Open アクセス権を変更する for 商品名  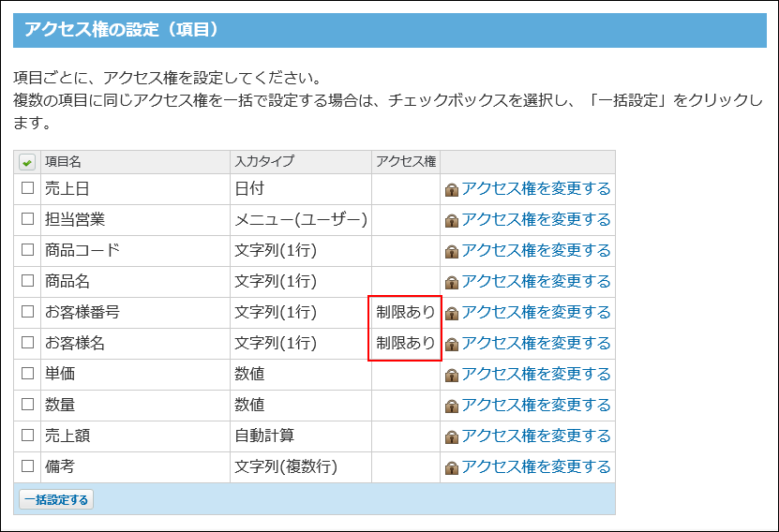(536, 281)
